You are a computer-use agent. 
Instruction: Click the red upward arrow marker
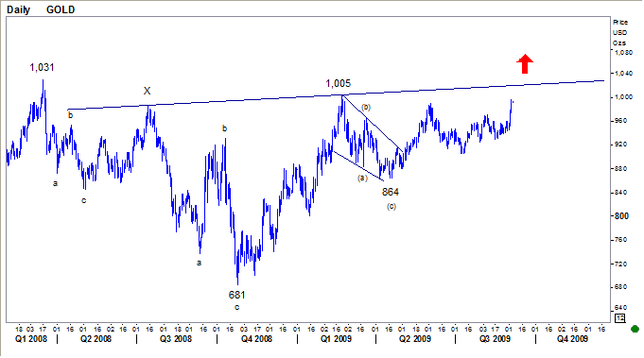(525, 64)
